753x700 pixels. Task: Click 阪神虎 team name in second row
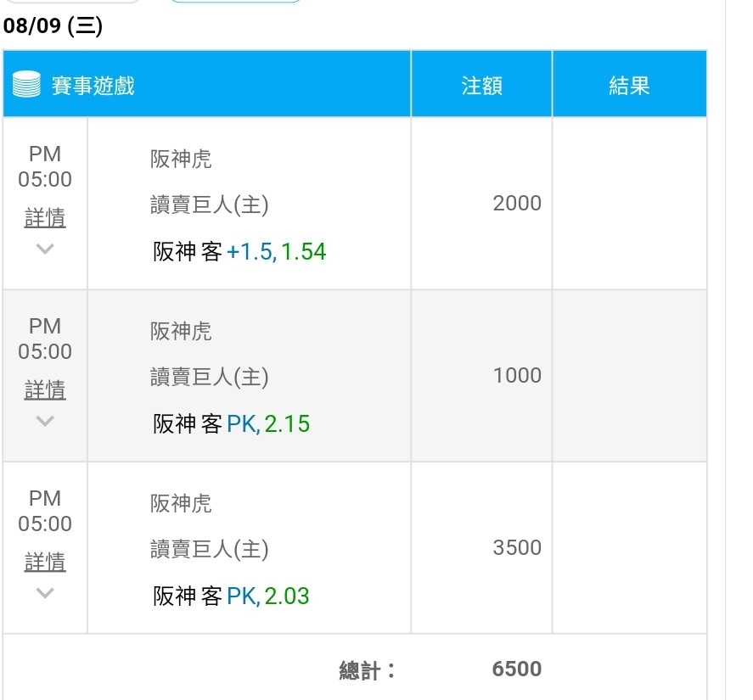click(181, 331)
